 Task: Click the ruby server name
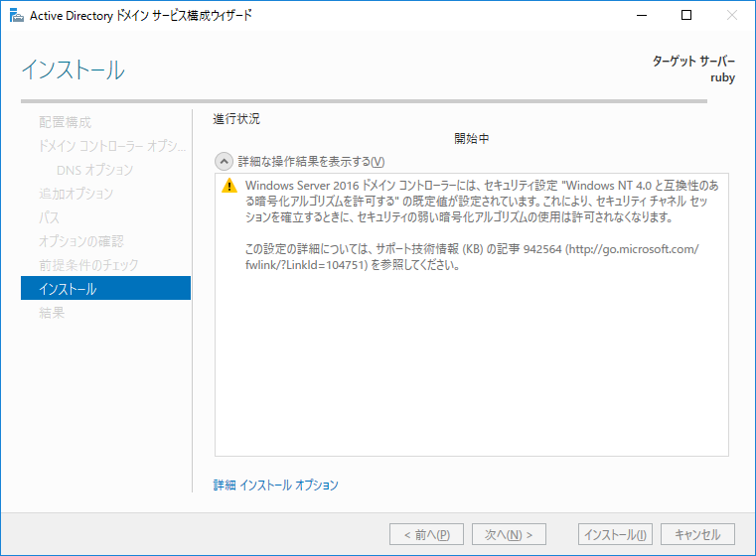click(722, 77)
